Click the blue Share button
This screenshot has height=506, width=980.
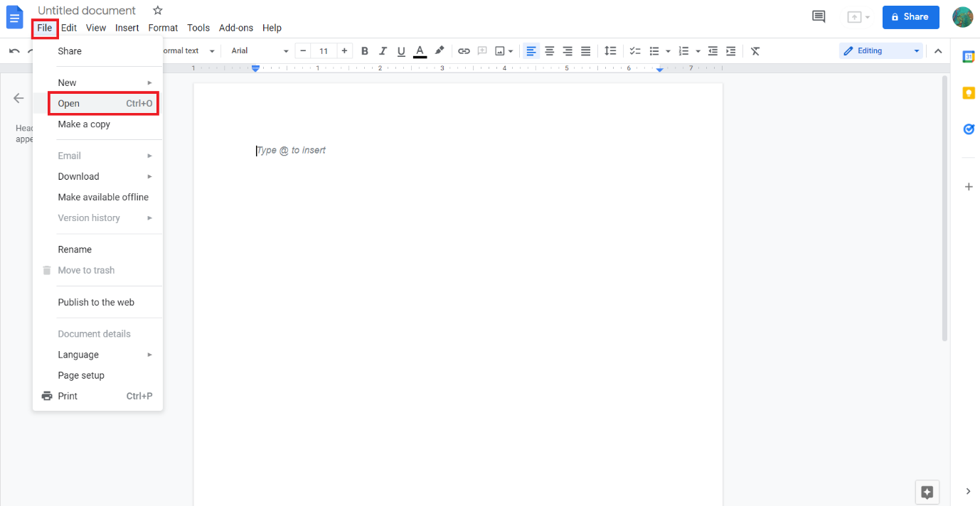point(910,17)
